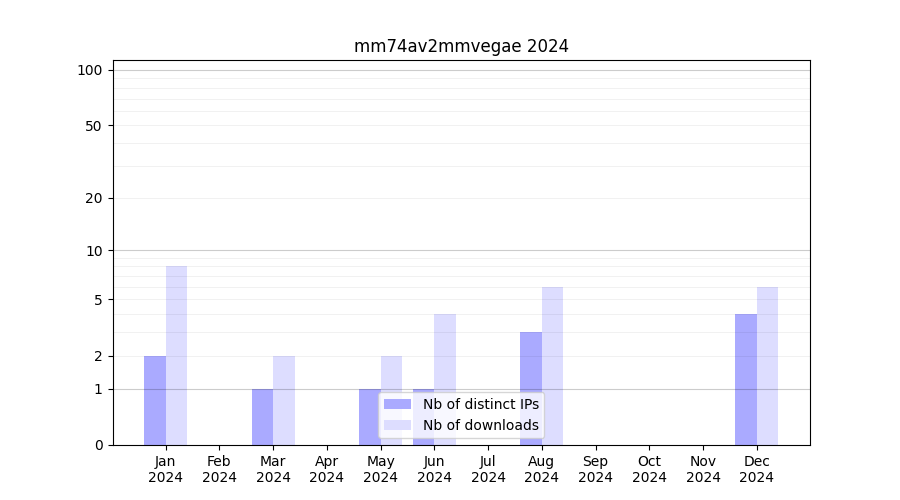Click the 20 tick label on y-axis

click(x=94, y=198)
